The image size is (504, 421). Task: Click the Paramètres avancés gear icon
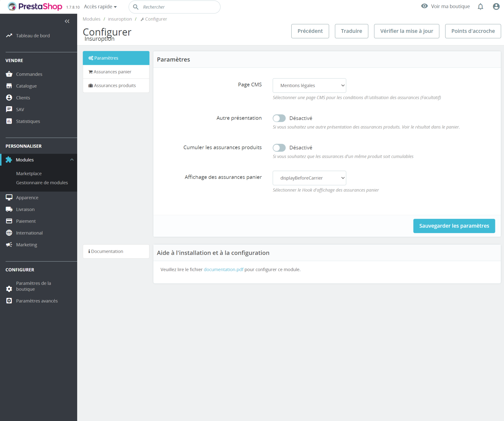(9, 301)
